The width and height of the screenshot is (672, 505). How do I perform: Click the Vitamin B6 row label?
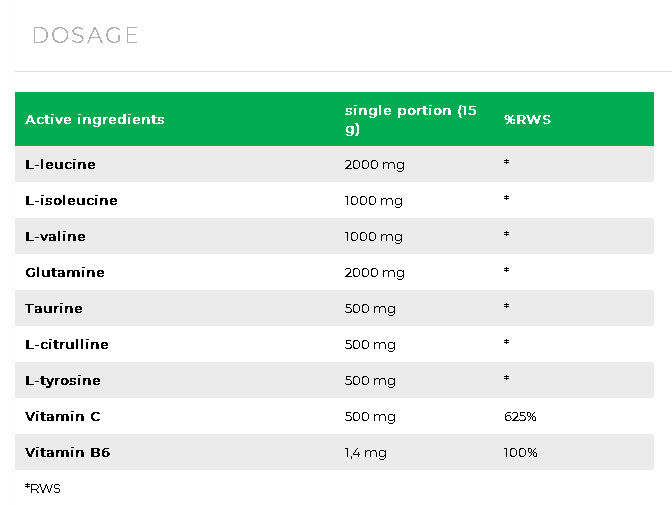click(67, 452)
